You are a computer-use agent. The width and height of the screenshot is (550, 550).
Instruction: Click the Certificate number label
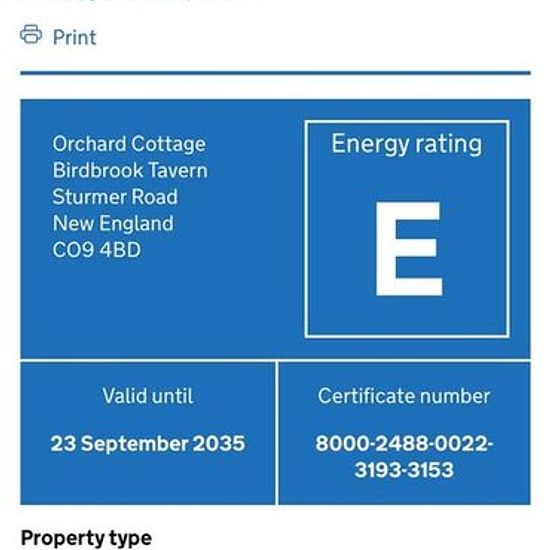pos(404,396)
